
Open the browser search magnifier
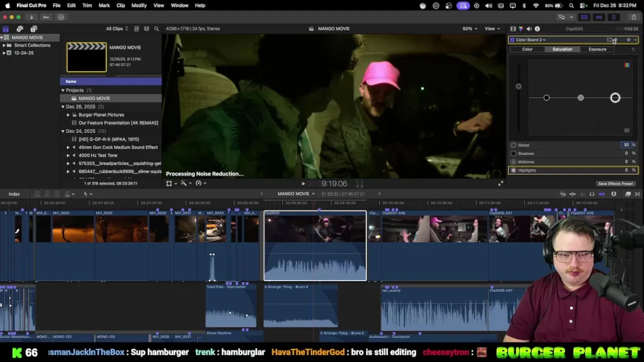pyautogui.click(x=156, y=29)
